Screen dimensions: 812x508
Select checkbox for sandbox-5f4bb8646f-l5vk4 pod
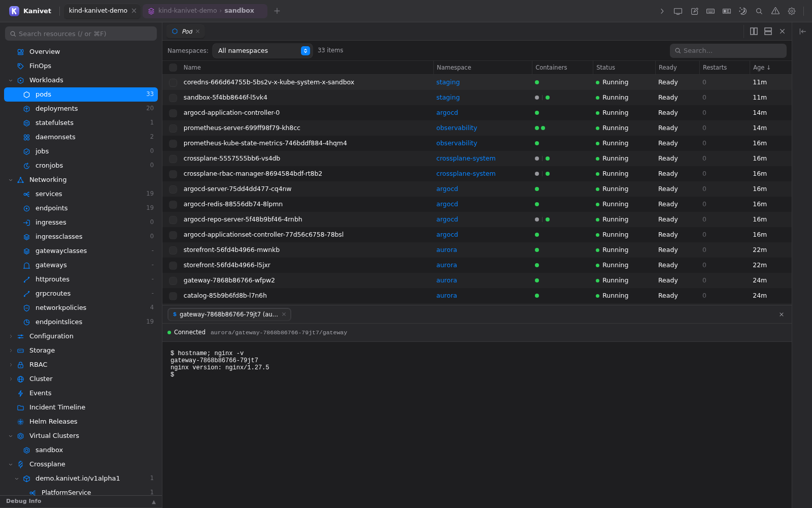pos(173,98)
